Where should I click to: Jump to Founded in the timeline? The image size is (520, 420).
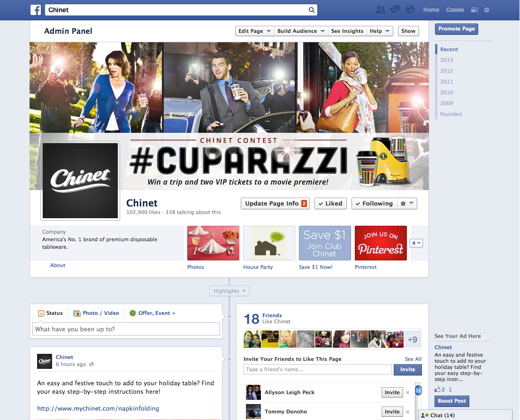coord(451,114)
